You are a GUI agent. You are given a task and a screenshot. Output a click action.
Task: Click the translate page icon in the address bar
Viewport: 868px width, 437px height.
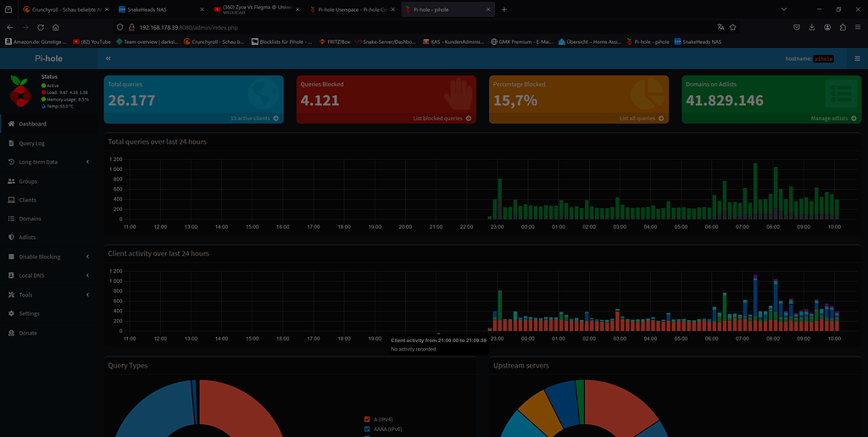pos(721,27)
